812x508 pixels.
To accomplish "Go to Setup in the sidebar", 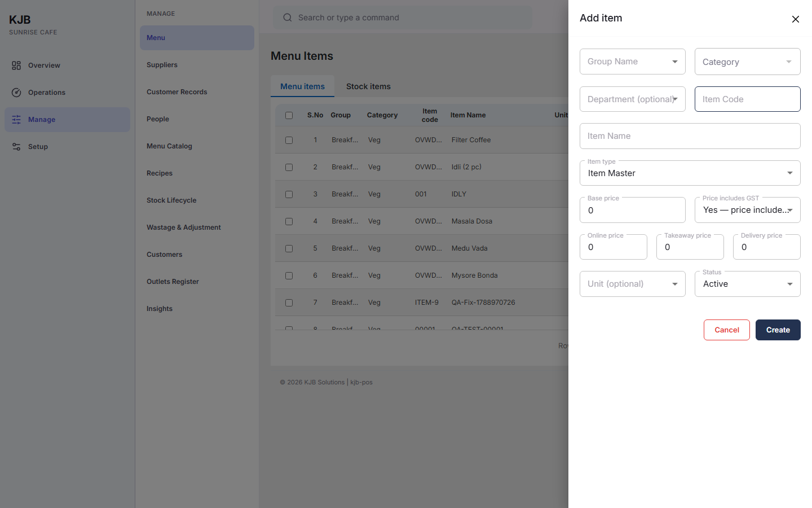I will tap(67, 147).
